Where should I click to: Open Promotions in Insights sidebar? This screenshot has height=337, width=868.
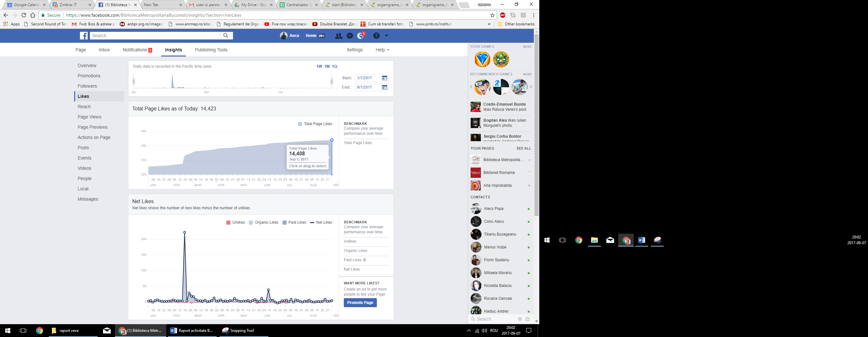[x=89, y=76]
